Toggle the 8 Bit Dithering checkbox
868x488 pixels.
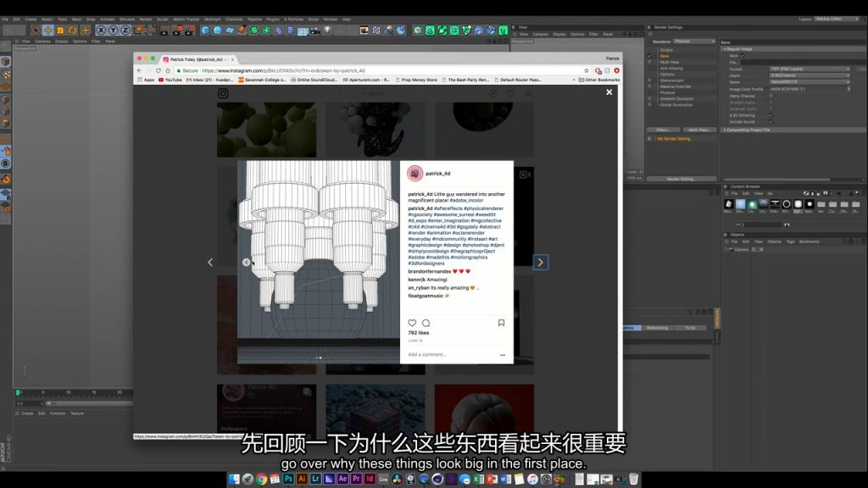coord(771,115)
